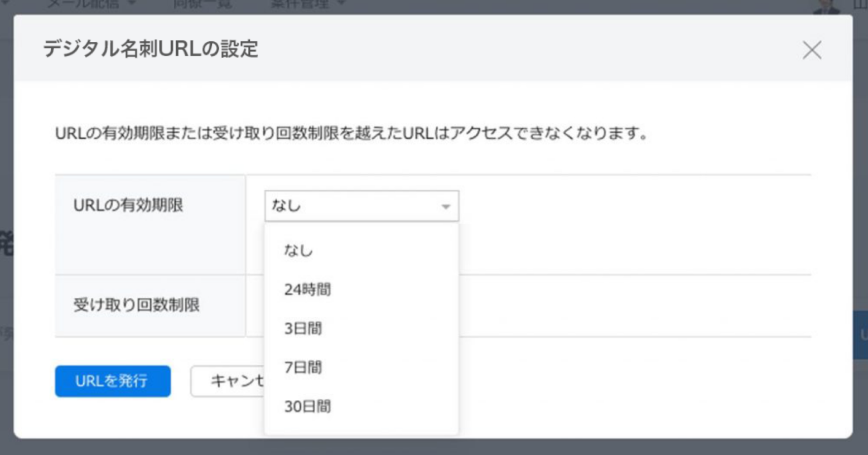Select the なし option in the dropdown list
Viewport: 868px width, 455px height.
(x=361, y=250)
